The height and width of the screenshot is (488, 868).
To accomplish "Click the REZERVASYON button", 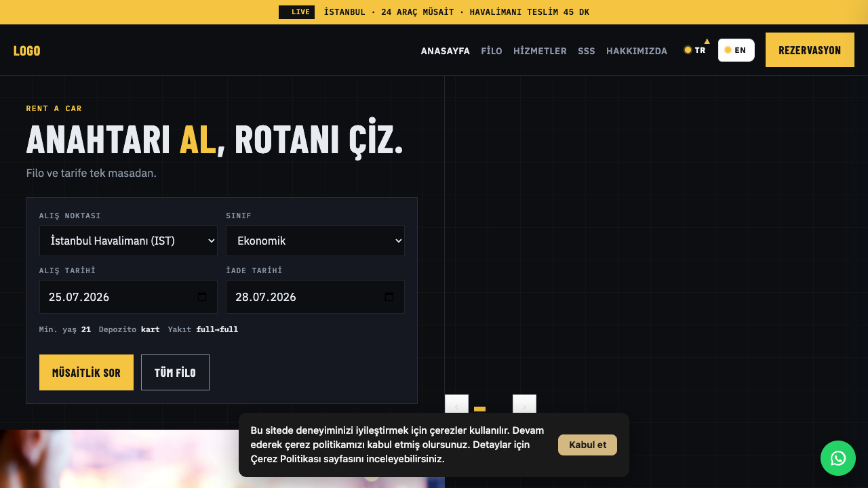I will pos(810,50).
